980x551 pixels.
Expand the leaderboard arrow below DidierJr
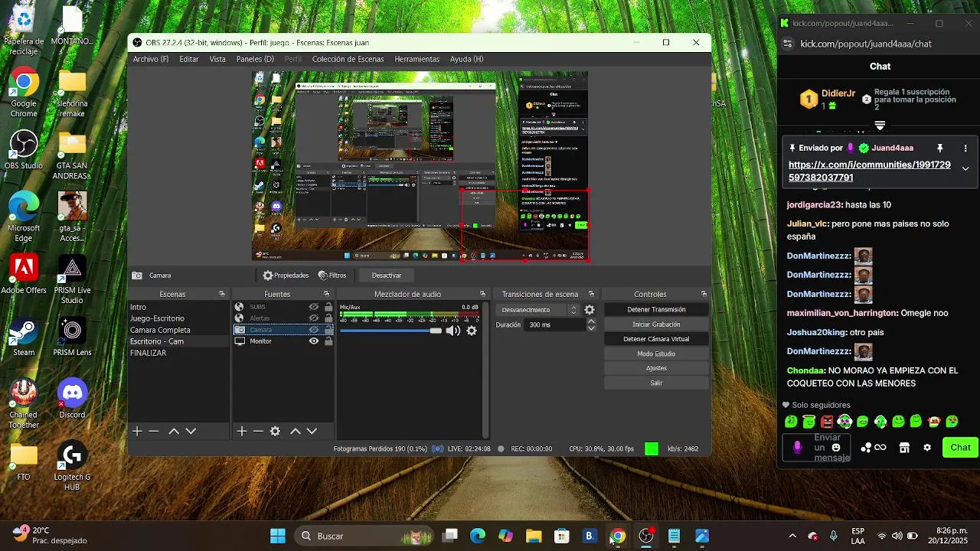point(880,126)
